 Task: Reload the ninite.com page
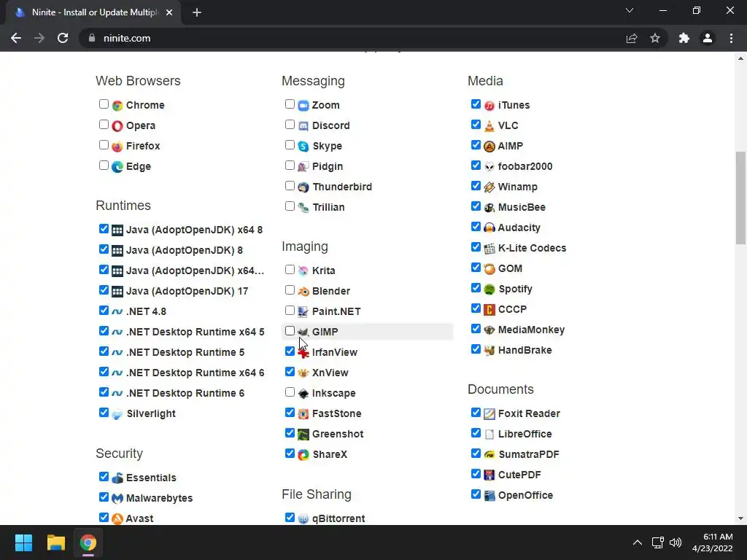click(63, 38)
